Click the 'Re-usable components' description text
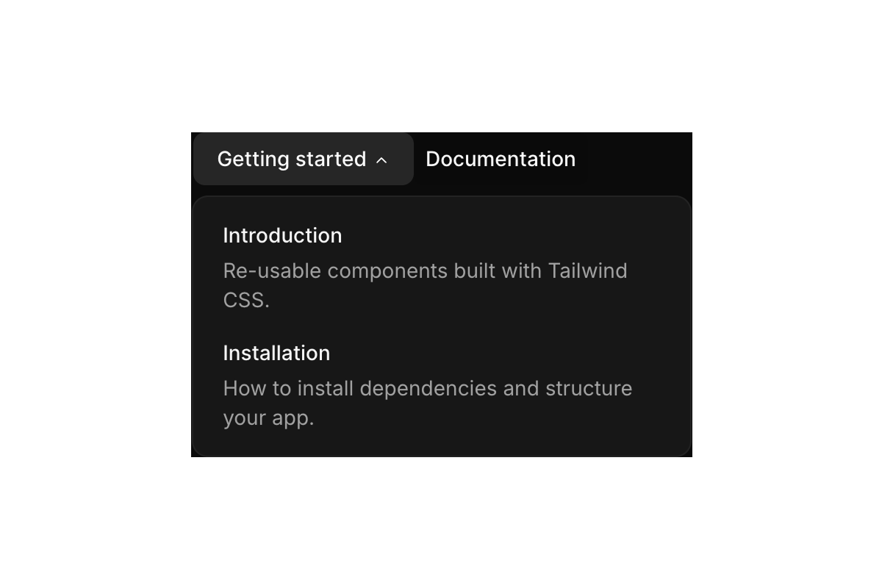This screenshot has width=882, height=588. click(x=345, y=270)
